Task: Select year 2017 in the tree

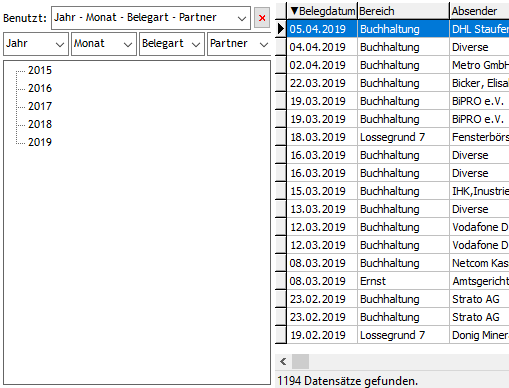Action: click(x=40, y=106)
